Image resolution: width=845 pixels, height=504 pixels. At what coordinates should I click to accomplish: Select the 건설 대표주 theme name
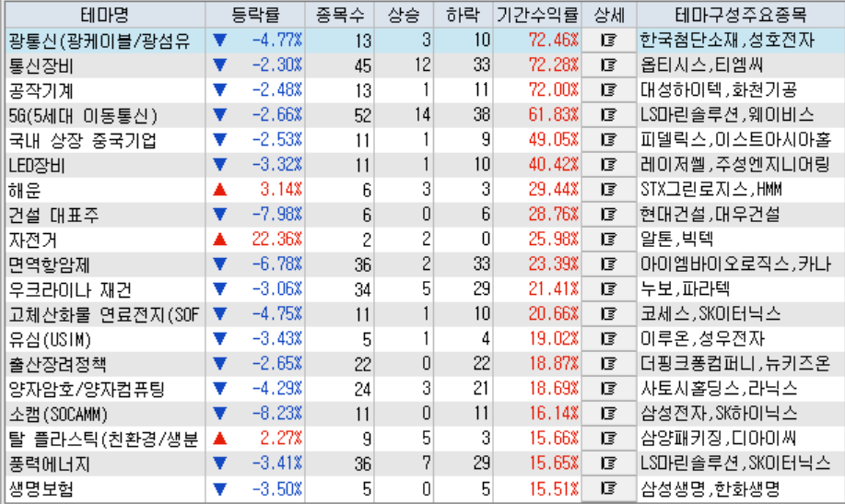pyautogui.click(x=53, y=215)
